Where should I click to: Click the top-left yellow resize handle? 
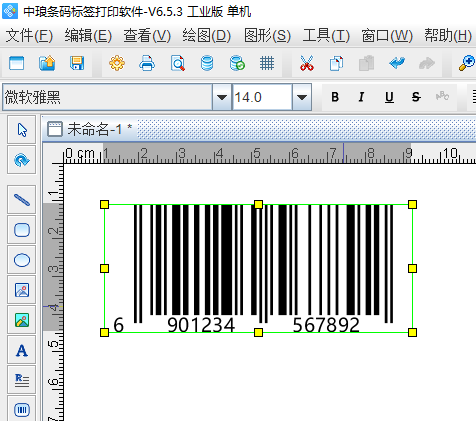104,204
